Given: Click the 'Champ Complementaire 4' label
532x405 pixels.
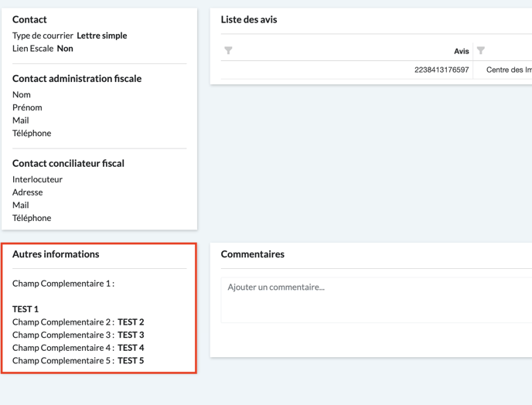Looking at the screenshot, I should click(63, 348).
